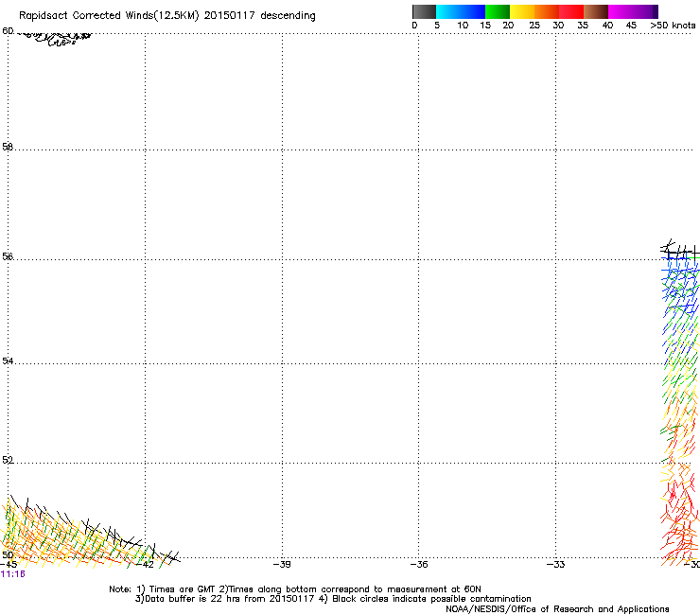Click the blue wind barbs near 55.5N, -30
The image size is (700, 615).
tap(679, 286)
